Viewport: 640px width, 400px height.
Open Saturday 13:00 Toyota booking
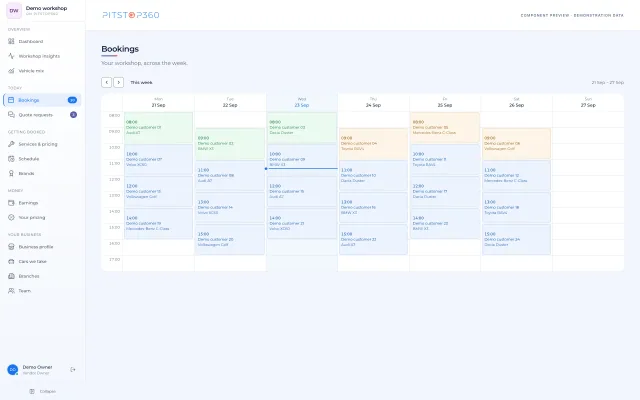pos(516,208)
